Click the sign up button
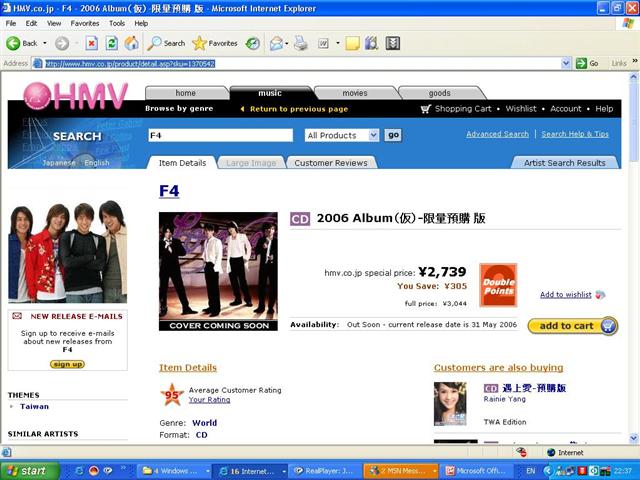Image resolution: width=640 pixels, height=480 pixels. point(67,364)
